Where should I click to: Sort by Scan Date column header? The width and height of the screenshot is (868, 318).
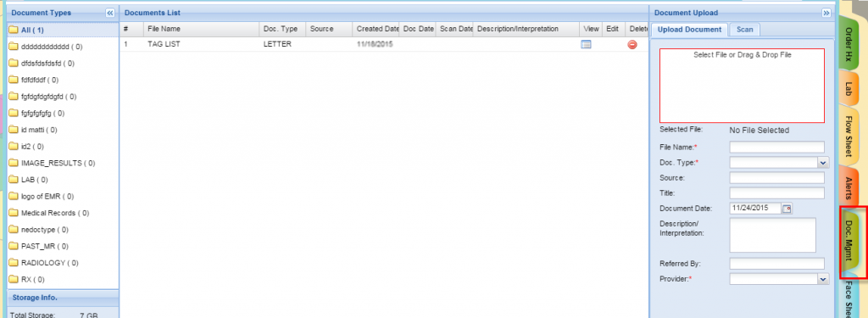[x=454, y=29]
